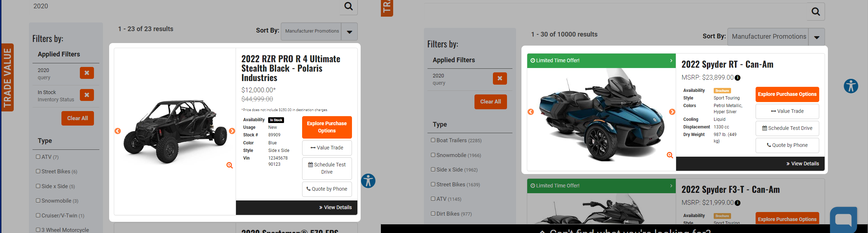Viewport: 868px width, 233px height.
Task: Open the 2022 RZR PRO R 4 Ultimate title
Action: [291, 68]
